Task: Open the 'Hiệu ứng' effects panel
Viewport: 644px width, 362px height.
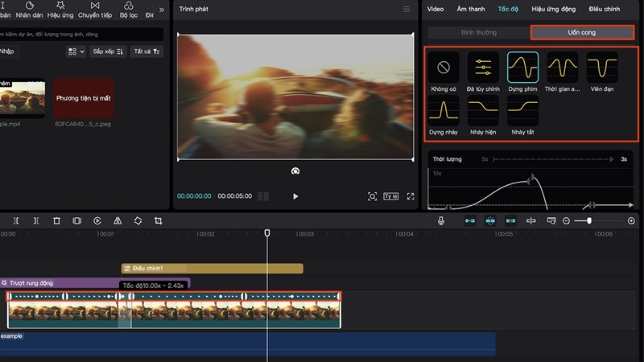Action: [60, 10]
